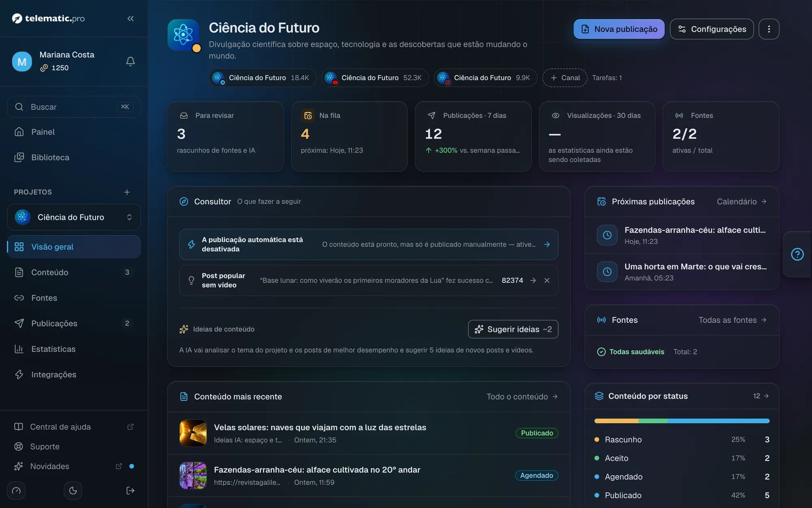Select Visão geral menu item
Screen dimensions: 812x508
click(x=74, y=247)
